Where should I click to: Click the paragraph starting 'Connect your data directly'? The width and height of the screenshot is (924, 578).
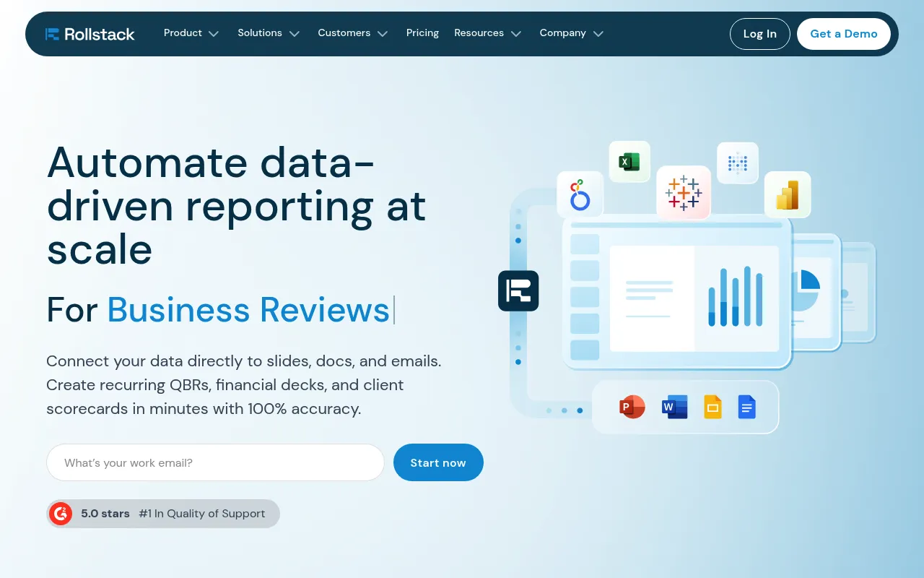(244, 385)
